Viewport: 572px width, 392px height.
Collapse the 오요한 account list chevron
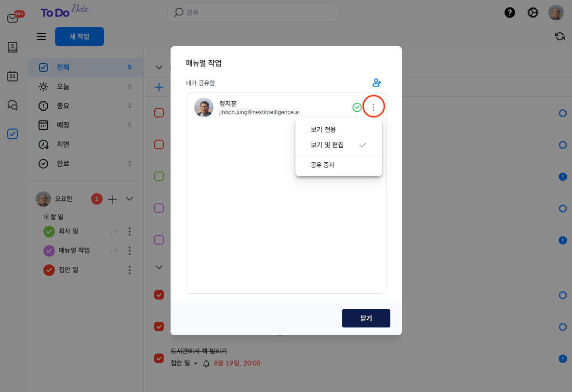(129, 199)
